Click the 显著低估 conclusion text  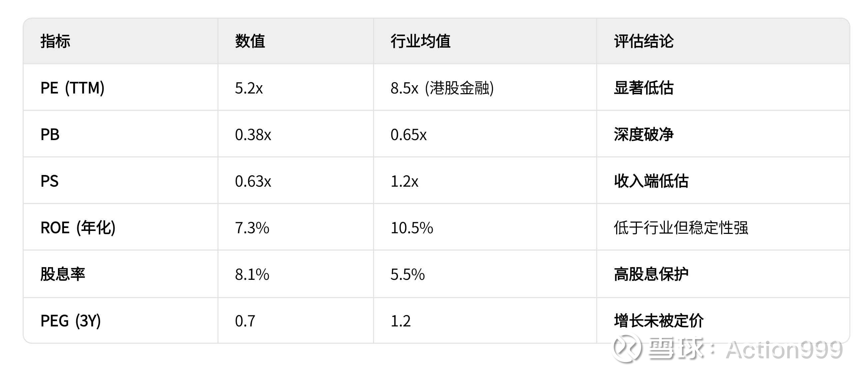click(x=644, y=88)
